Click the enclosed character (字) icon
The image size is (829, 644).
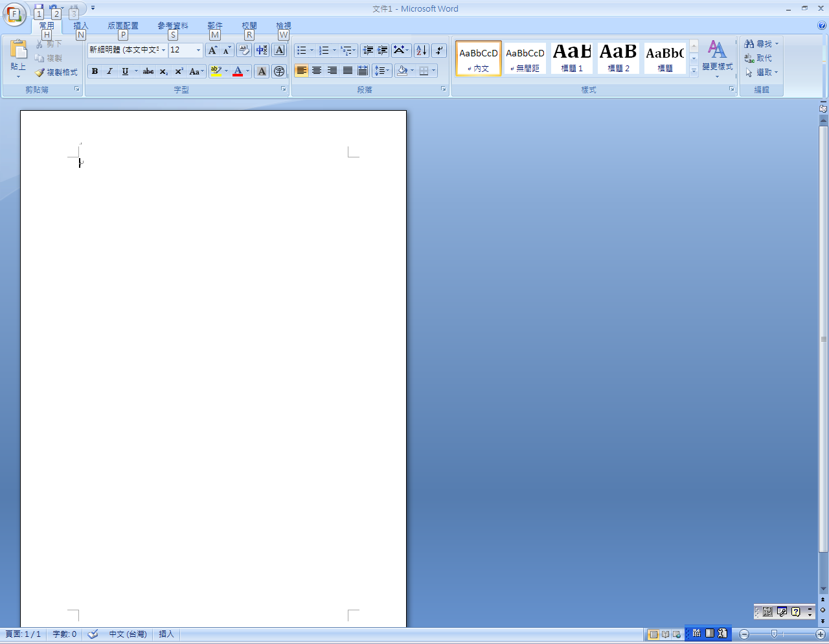coord(279,71)
